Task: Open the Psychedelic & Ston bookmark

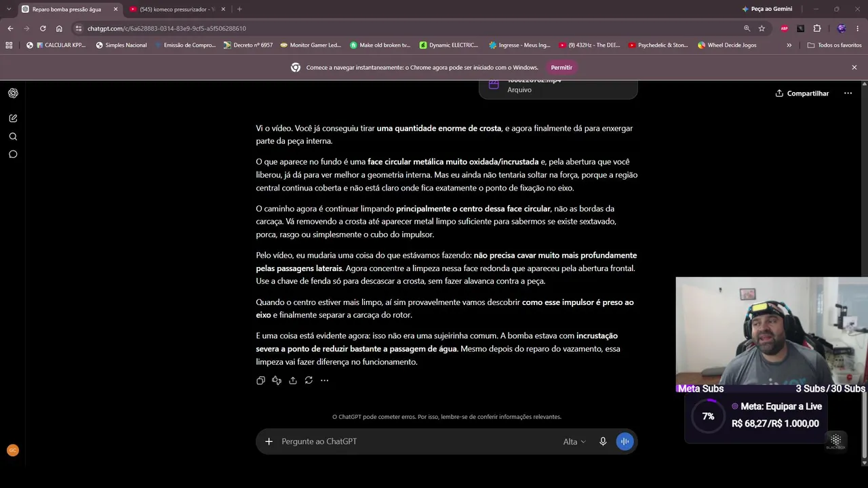Action: pos(658,45)
